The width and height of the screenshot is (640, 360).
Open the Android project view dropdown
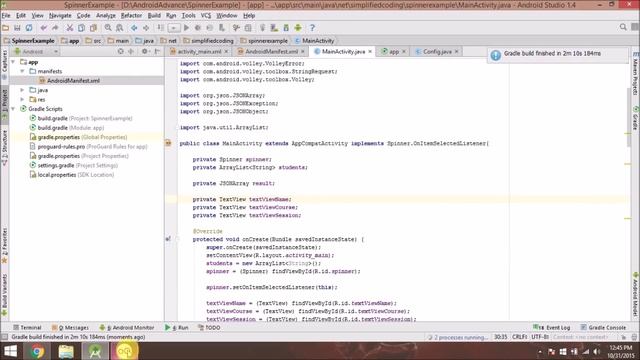coord(36,51)
